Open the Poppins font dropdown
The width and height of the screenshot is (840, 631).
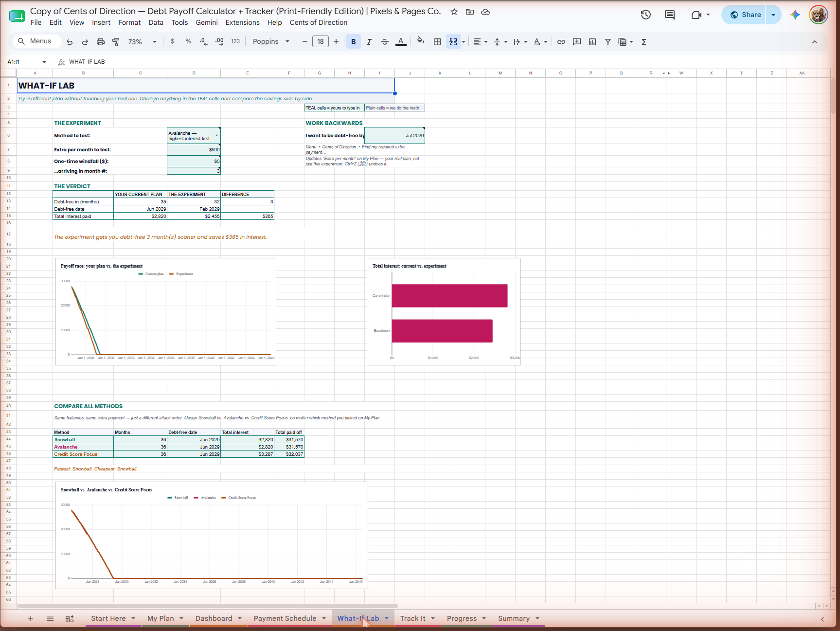271,41
